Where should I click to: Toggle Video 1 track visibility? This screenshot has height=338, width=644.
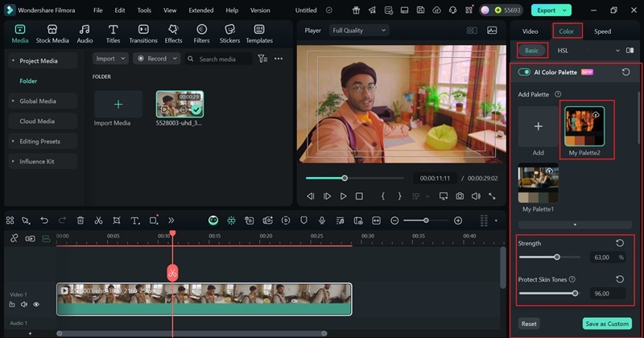(x=36, y=304)
